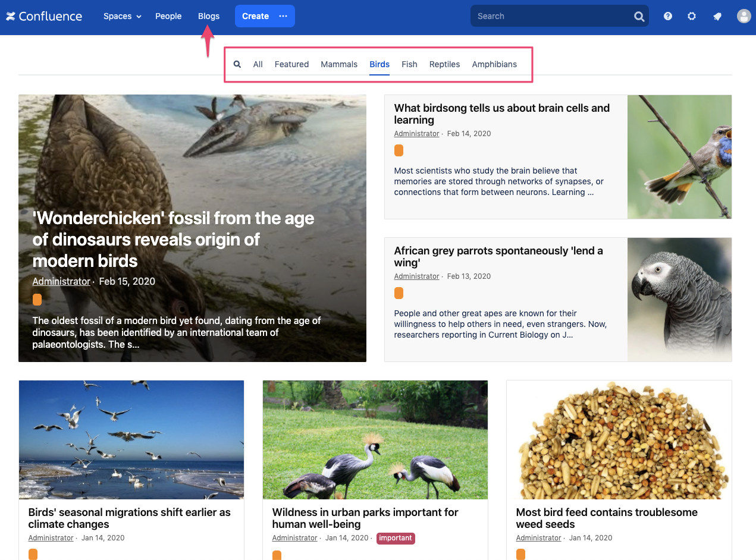Click the orange label badge on the Wonderchicken post
This screenshot has height=560, width=756.
(x=37, y=300)
